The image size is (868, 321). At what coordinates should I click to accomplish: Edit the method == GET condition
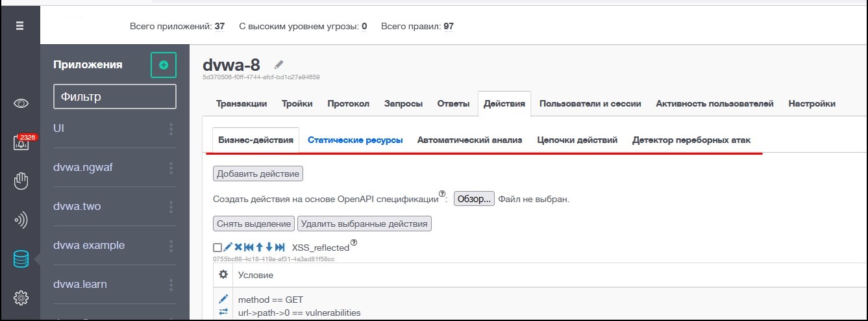(x=223, y=299)
